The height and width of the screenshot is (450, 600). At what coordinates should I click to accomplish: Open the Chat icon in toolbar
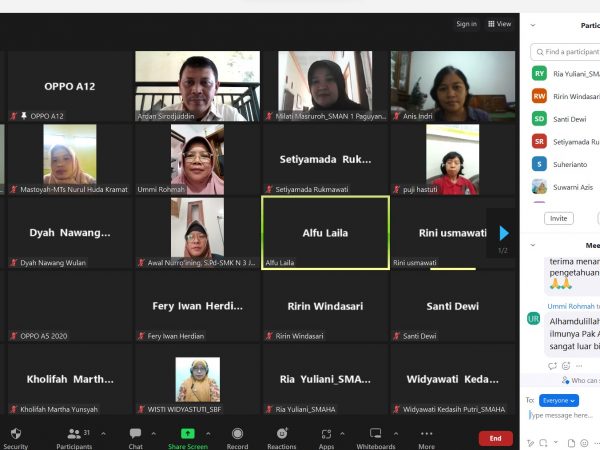135,434
